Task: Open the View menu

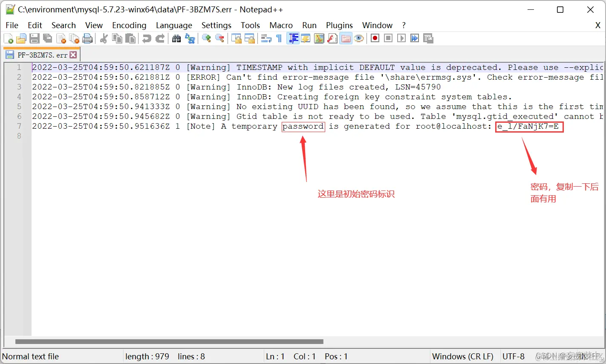Action: tap(94, 26)
